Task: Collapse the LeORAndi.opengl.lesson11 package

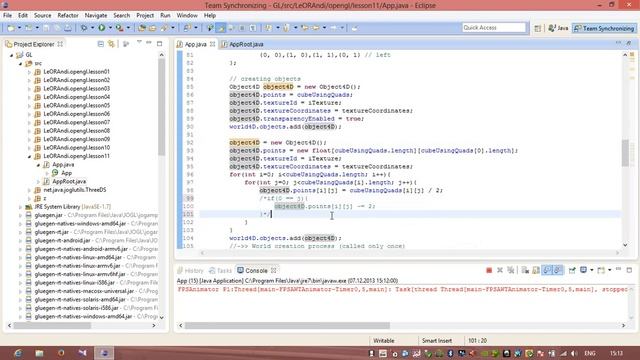Action: 29,156
